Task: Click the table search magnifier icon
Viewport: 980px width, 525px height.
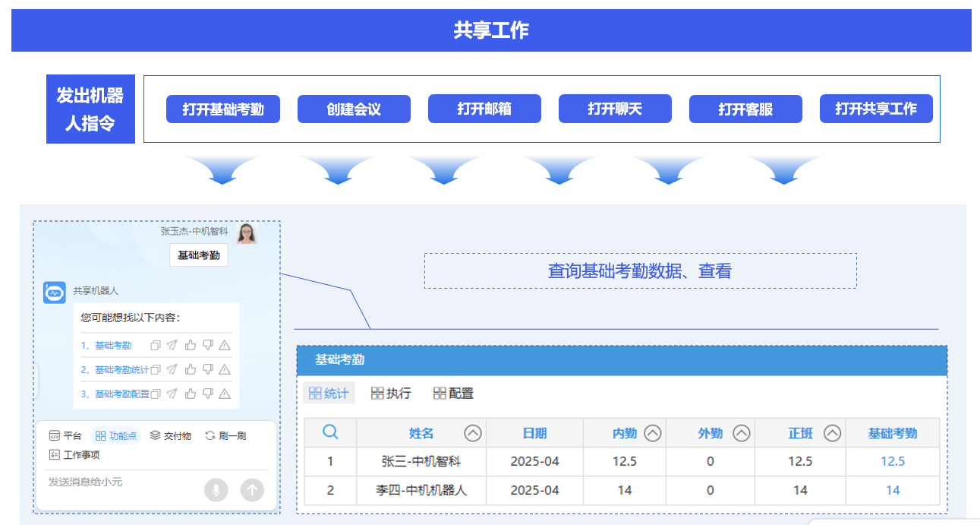Action: click(x=330, y=432)
